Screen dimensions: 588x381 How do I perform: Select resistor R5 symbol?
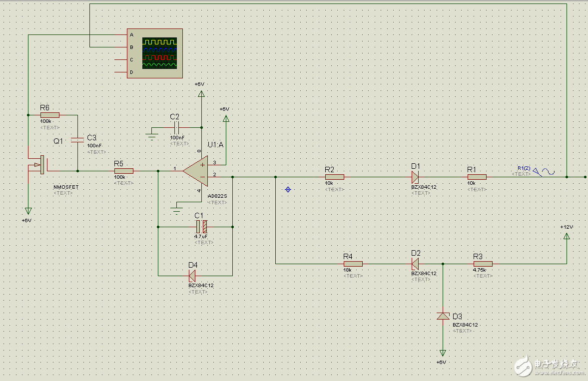(124, 171)
